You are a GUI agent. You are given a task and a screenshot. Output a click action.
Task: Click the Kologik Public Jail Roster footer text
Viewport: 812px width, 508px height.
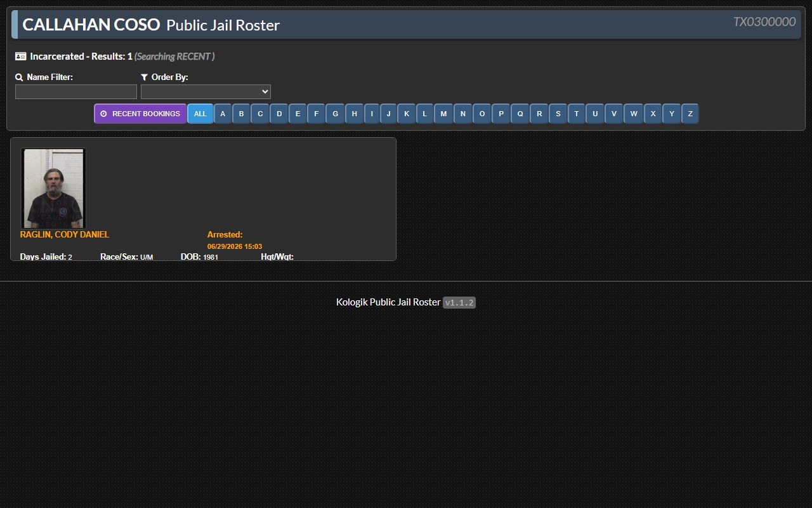click(x=388, y=302)
